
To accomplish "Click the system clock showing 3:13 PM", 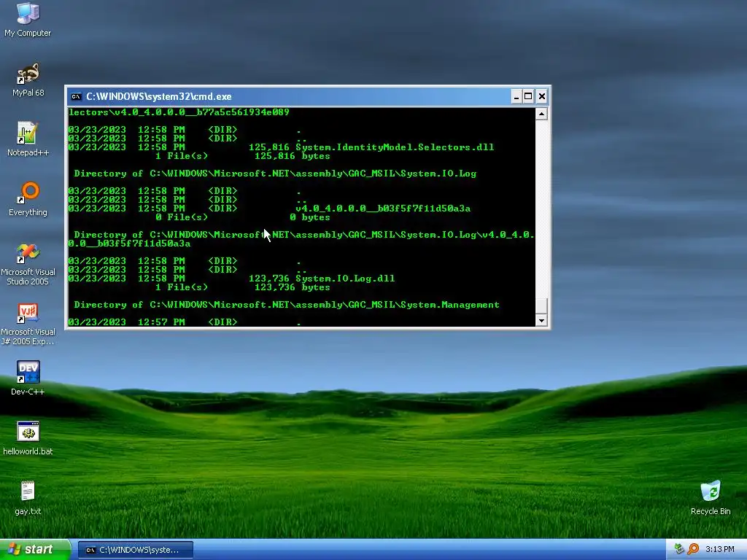I will (x=719, y=549).
